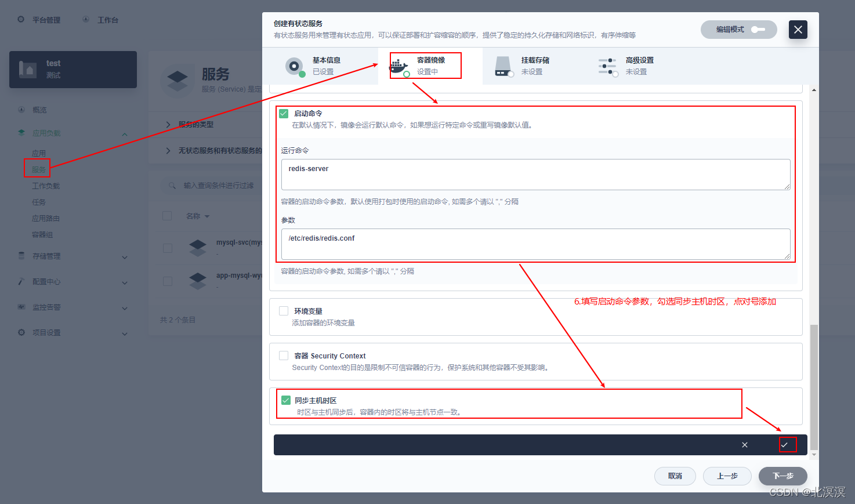This screenshot has width=855, height=504.
Task: Toggle the 编辑模式 edit mode switch
Action: tap(758, 30)
